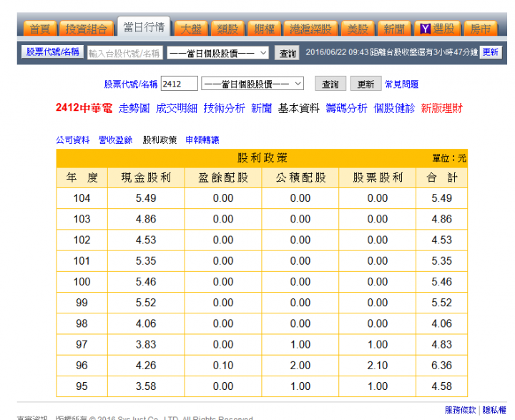Screen dimensions: 515x420
Task: Click the 股票股利 column header
Action: point(378,177)
